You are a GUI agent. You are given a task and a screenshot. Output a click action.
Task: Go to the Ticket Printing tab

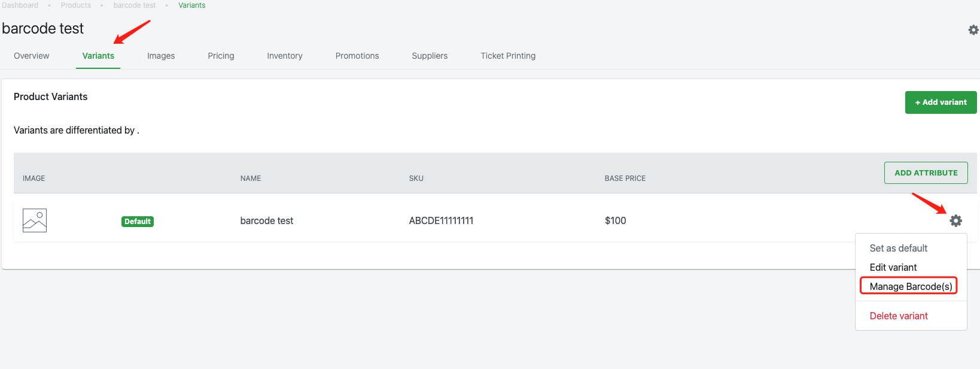[x=508, y=56]
